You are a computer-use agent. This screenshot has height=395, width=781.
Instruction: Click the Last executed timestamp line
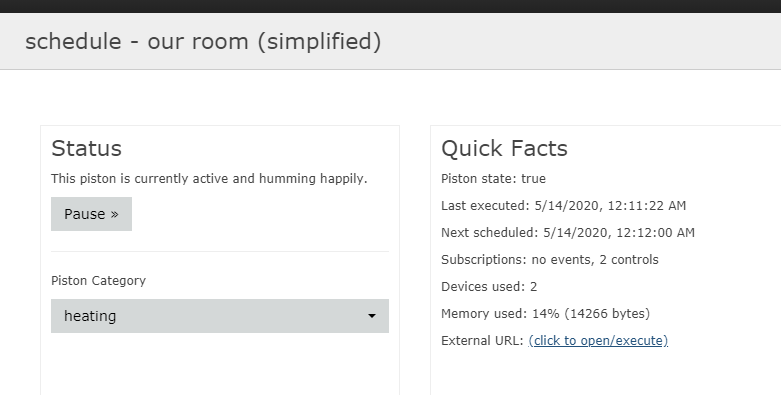(x=563, y=206)
